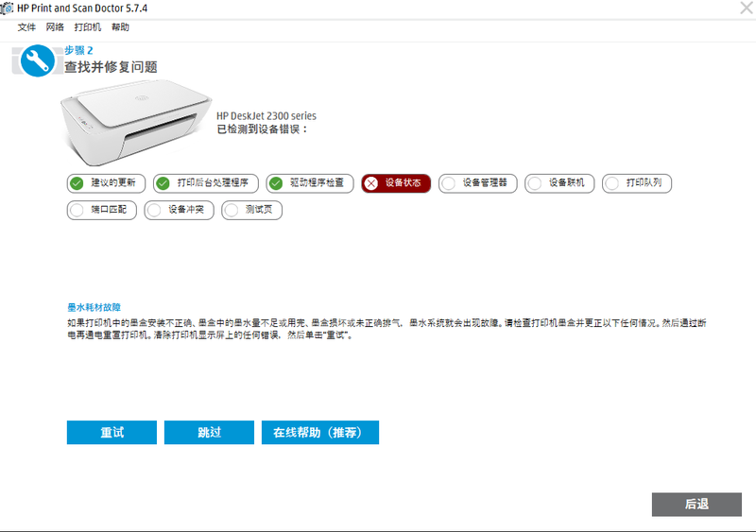Click the red X icon on 设备状态
756x532 pixels.
click(x=371, y=183)
